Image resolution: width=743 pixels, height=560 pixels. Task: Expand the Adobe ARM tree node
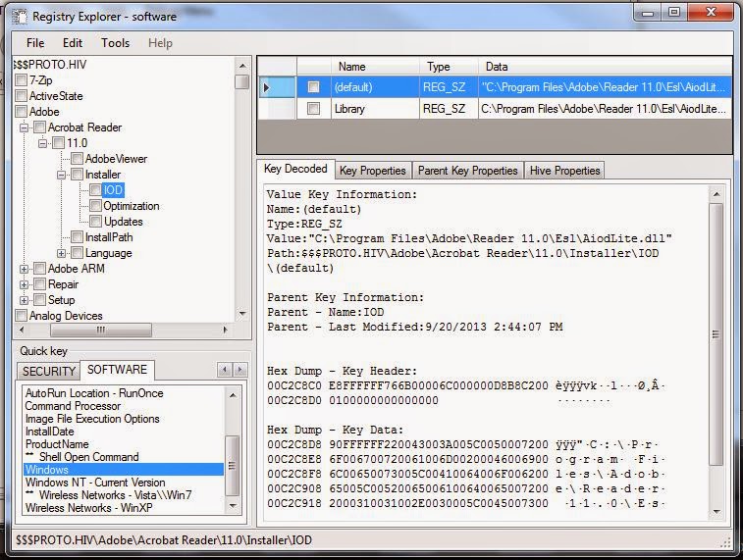(24, 269)
